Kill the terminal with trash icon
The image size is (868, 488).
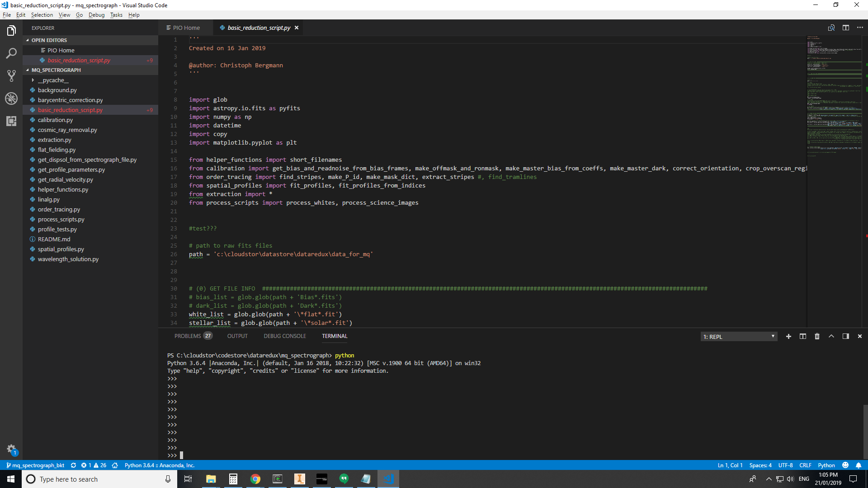(x=817, y=336)
